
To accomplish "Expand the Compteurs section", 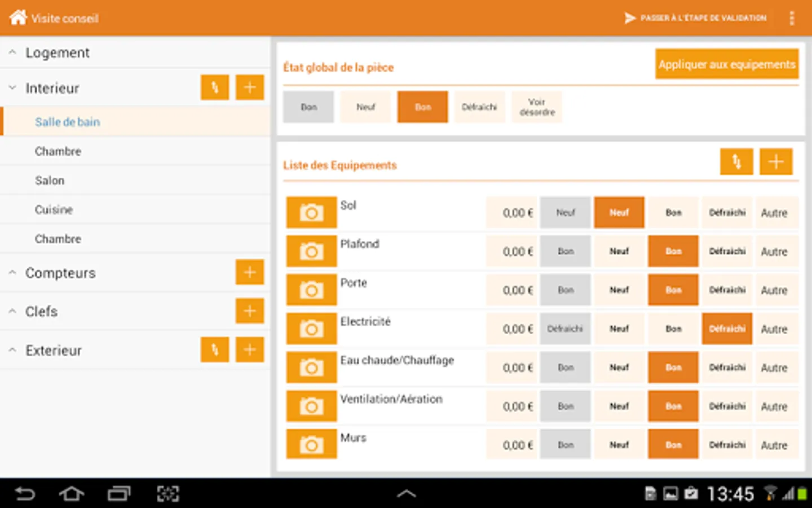I will (x=12, y=272).
